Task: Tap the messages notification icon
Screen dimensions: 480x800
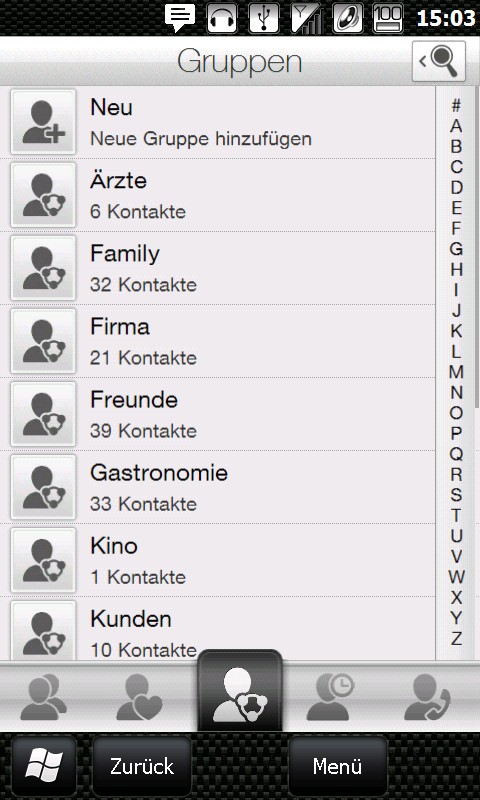Action: click(180, 18)
